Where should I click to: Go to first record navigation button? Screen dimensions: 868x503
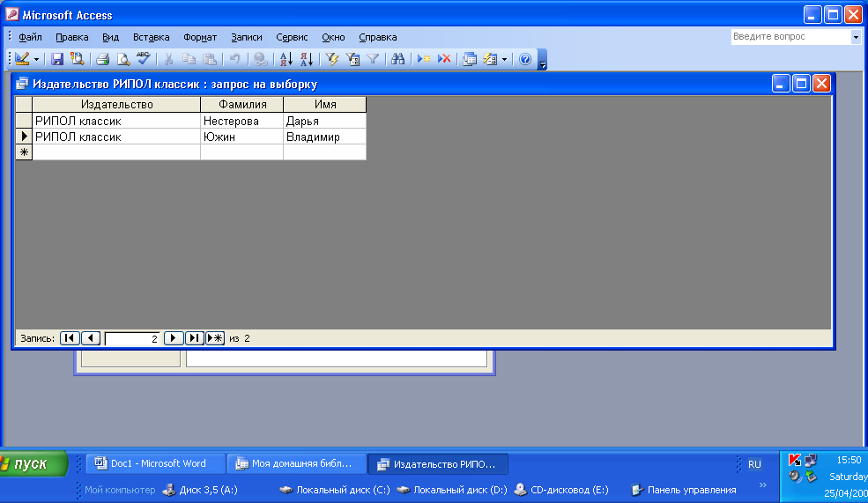[x=70, y=338]
